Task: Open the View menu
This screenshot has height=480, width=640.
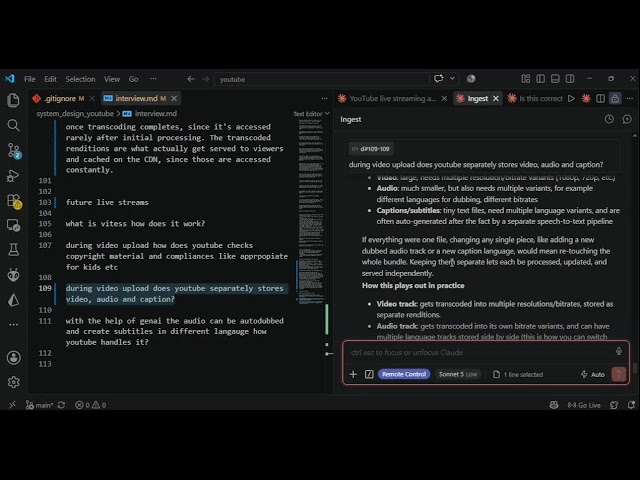Action: [111, 79]
